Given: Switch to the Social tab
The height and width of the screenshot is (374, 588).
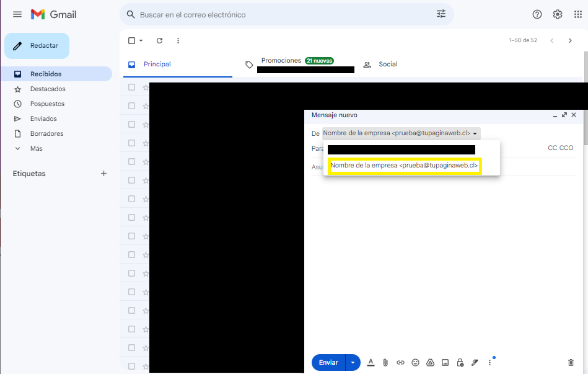Looking at the screenshot, I should pos(387,65).
